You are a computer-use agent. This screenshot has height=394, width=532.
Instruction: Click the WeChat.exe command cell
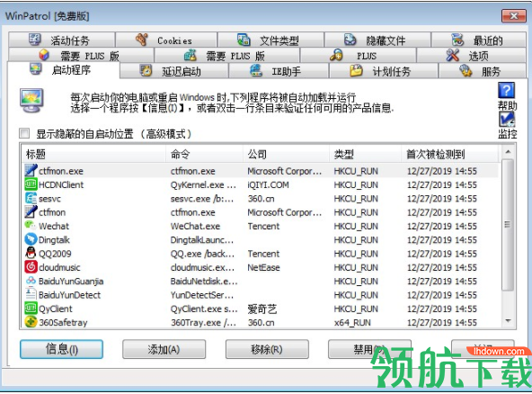(195, 226)
